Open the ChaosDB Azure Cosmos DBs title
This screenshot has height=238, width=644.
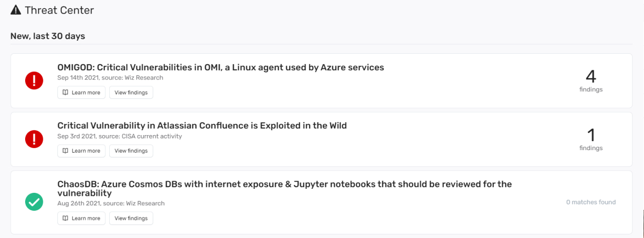(x=285, y=188)
